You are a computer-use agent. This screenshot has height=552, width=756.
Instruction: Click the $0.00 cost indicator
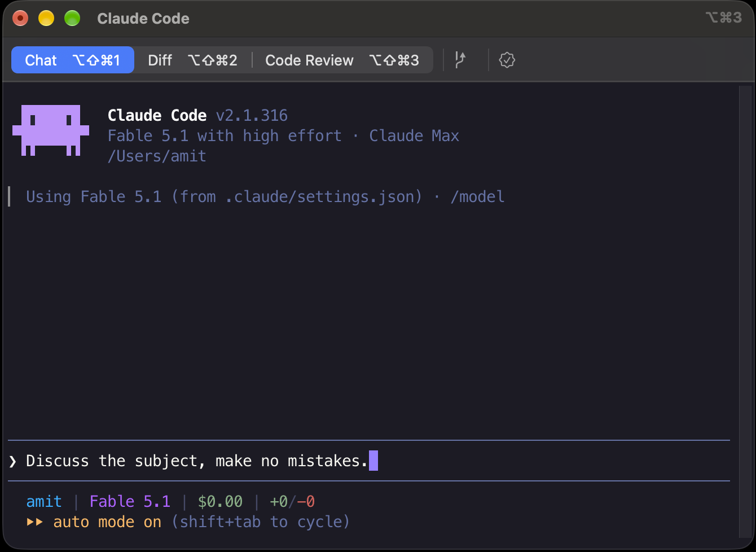[220, 502]
